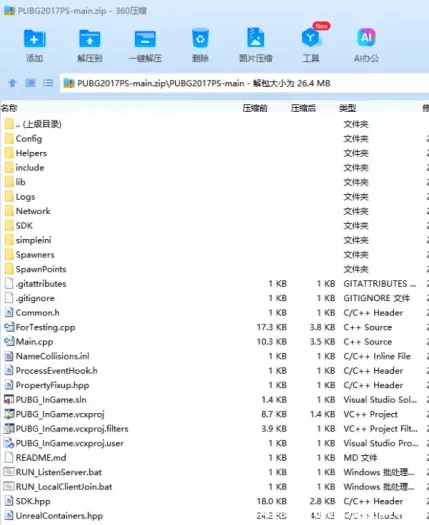
Task: Click the PUBG_InGame.sln solution file icon
Action: click(9, 399)
